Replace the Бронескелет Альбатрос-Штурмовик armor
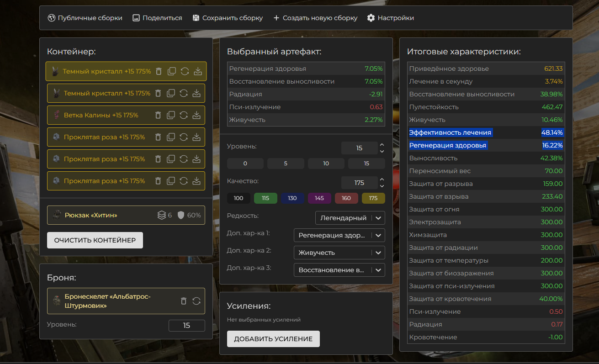 [x=196, y=301]
